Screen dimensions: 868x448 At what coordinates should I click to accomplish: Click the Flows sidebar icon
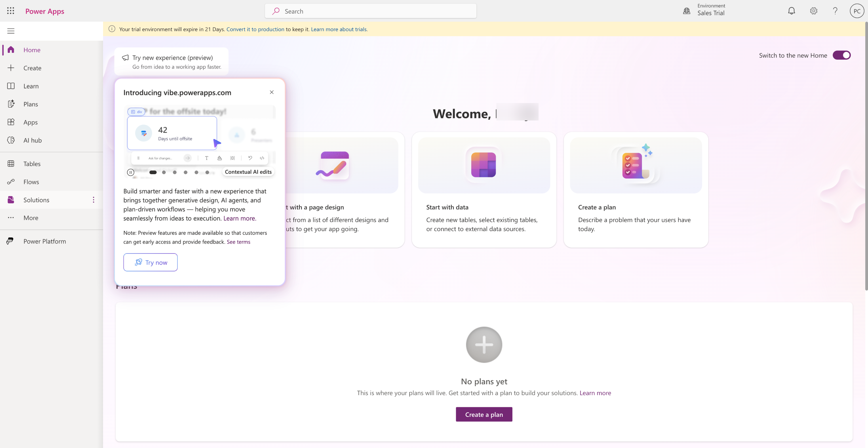11,182
